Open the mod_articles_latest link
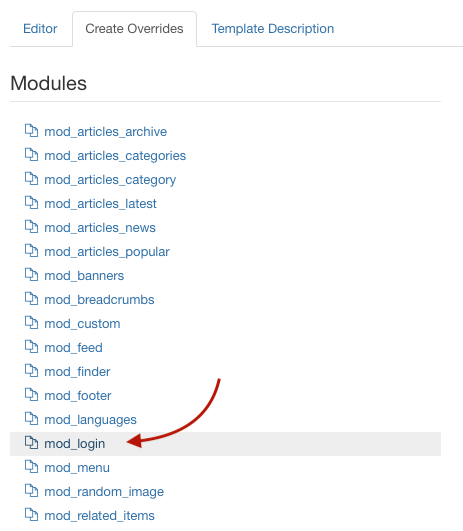463x531 pixels. [100, 204]
